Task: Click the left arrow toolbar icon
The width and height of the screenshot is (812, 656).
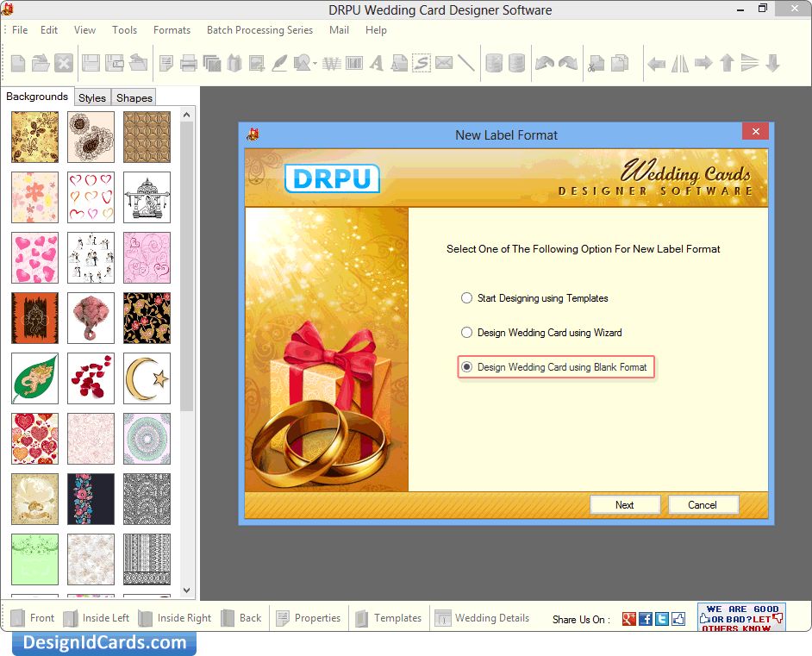Action: (x=657, y=64)
